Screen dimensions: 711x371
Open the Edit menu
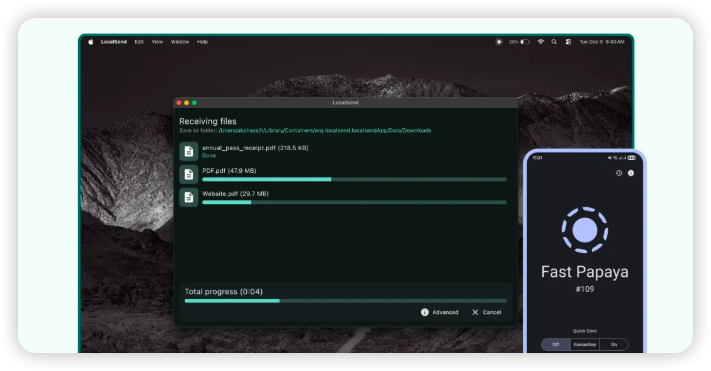(x=139, y=42)
